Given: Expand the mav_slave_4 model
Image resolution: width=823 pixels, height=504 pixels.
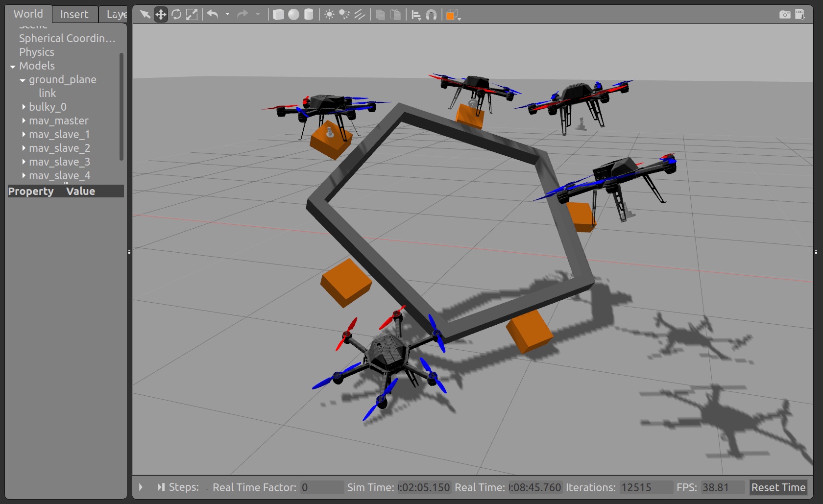Looking at the screenshot, I should tap(24, 175).
